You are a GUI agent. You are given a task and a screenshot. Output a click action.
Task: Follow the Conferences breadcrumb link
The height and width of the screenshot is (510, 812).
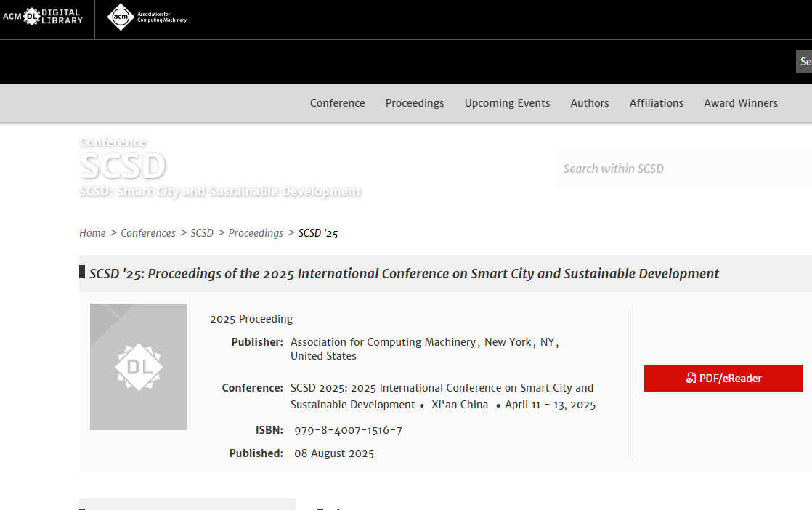(148, 233)
